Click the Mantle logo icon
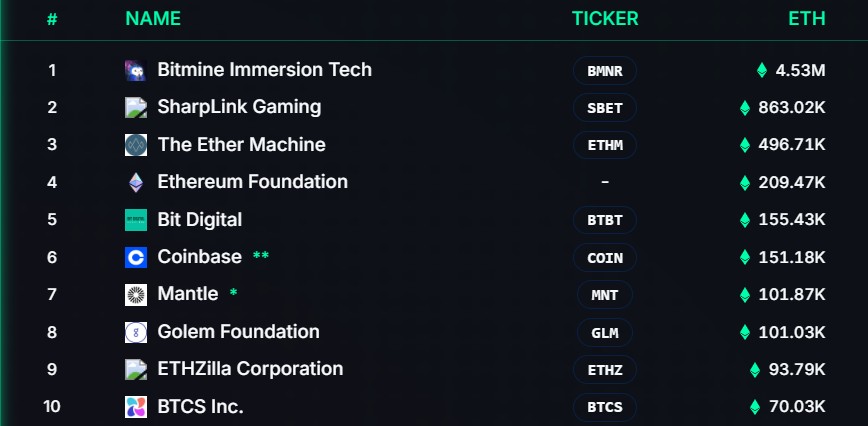868x426 pixels. pyautogui.click(x=135, y=294)
